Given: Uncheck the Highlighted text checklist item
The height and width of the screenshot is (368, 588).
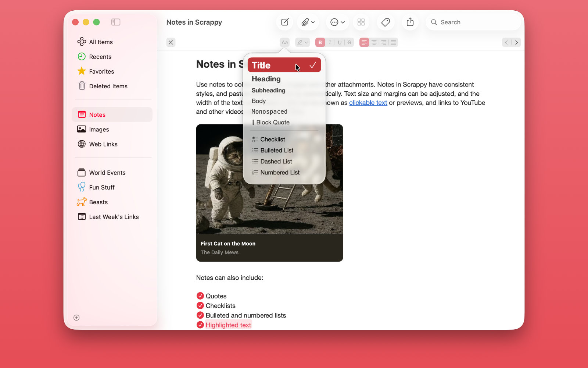Looking at the screenshot, I should (200, 325).
